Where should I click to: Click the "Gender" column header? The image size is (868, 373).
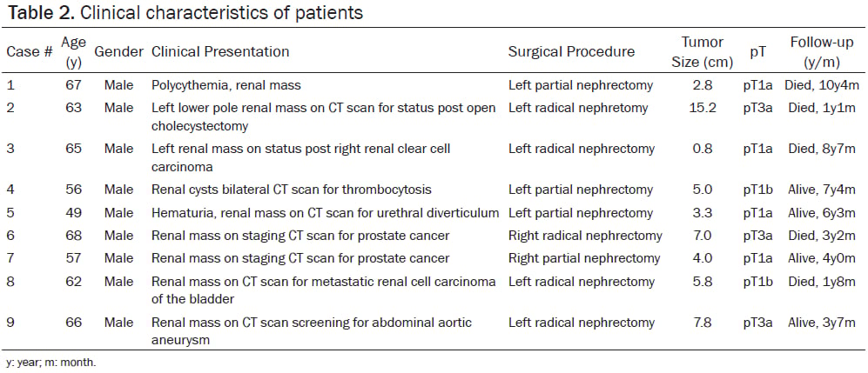point(118,52)
